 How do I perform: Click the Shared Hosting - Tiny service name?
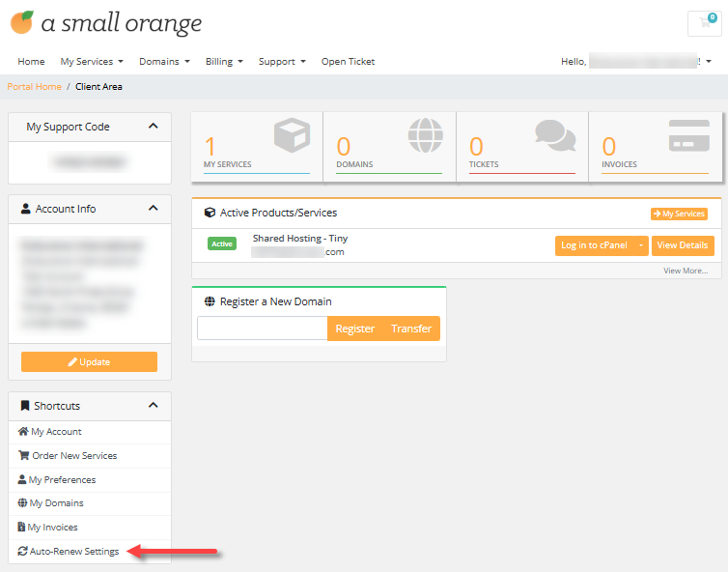coord(300,239)
